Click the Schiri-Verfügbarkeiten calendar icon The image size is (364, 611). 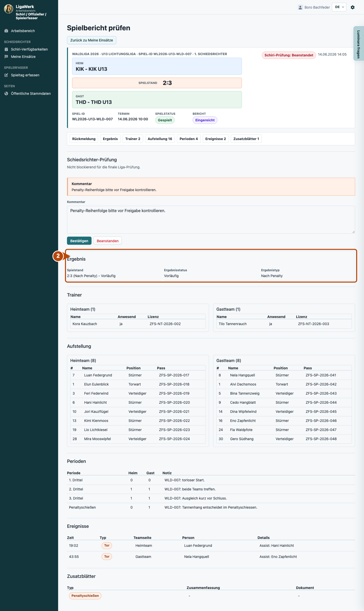[x=6, y=49]
